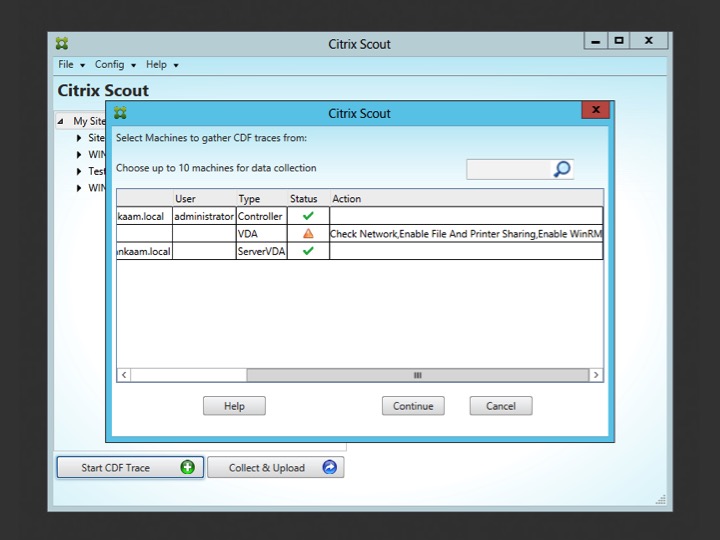Click the left scroll arrow of the machine list

point(124,375)
